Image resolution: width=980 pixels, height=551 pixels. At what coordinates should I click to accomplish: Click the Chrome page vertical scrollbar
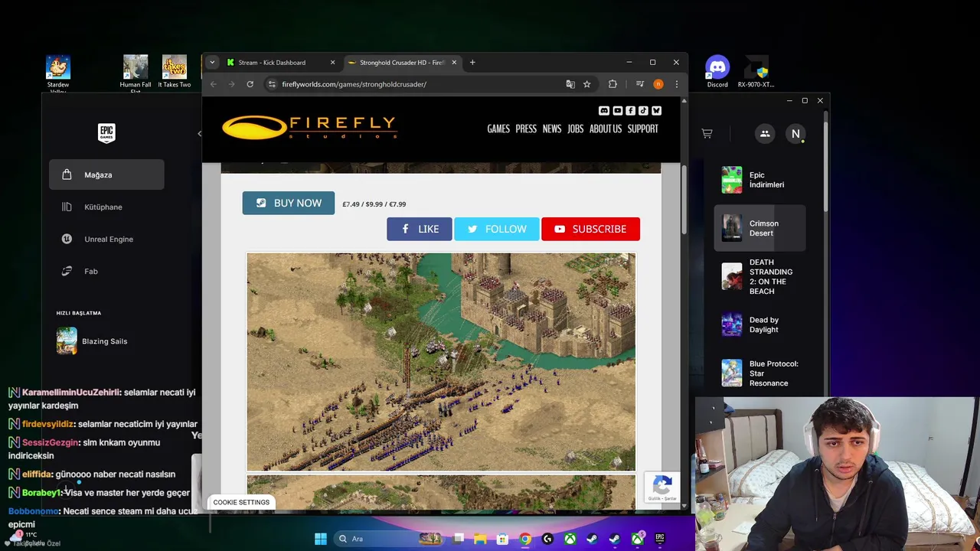pyautogui.click(x=684, y=201)
